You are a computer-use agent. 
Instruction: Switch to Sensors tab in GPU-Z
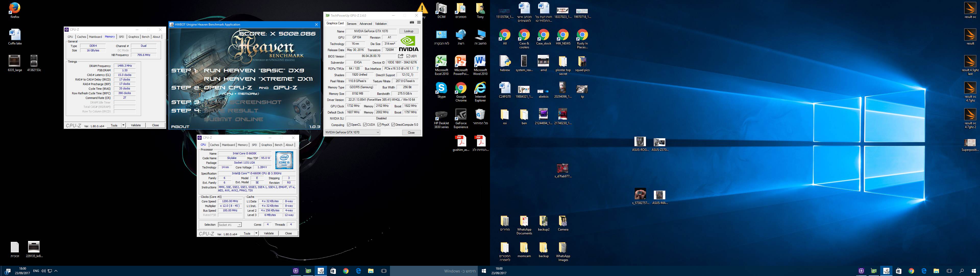coord(351,24)
